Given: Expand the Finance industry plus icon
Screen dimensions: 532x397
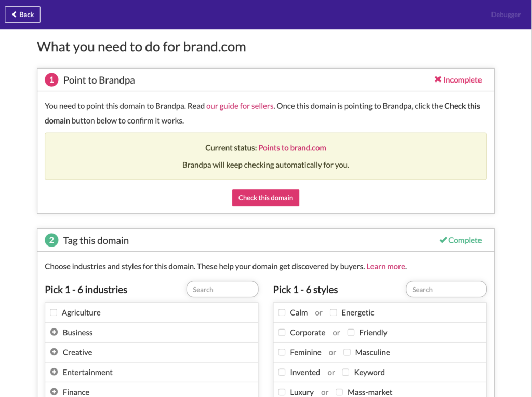Looking at the screenshot, I should [x=54, y=392].
